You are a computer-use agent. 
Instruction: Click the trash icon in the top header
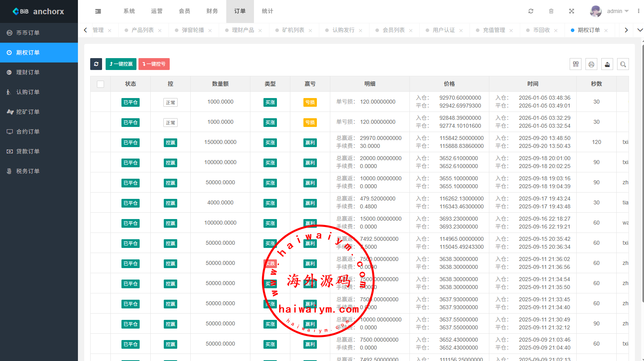551,11
